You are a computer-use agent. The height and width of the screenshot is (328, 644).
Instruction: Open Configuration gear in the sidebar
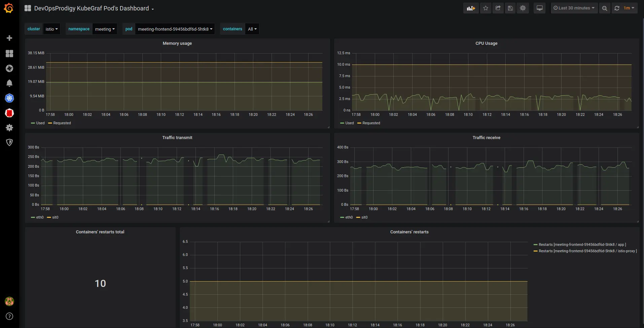pos(9,128)
